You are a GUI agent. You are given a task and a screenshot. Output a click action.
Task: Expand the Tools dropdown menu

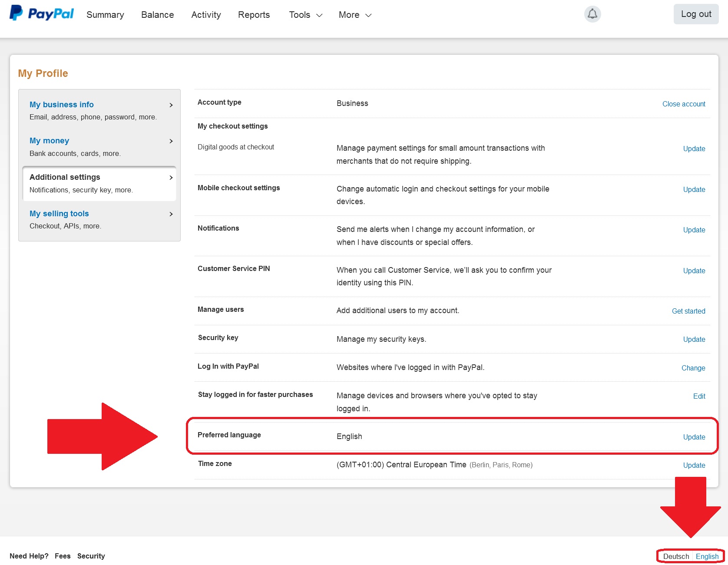coord(306,15)
